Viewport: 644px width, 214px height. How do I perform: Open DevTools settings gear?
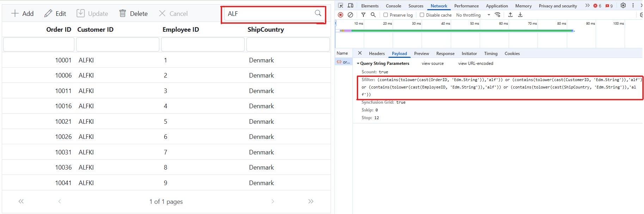tap(623, 6)
